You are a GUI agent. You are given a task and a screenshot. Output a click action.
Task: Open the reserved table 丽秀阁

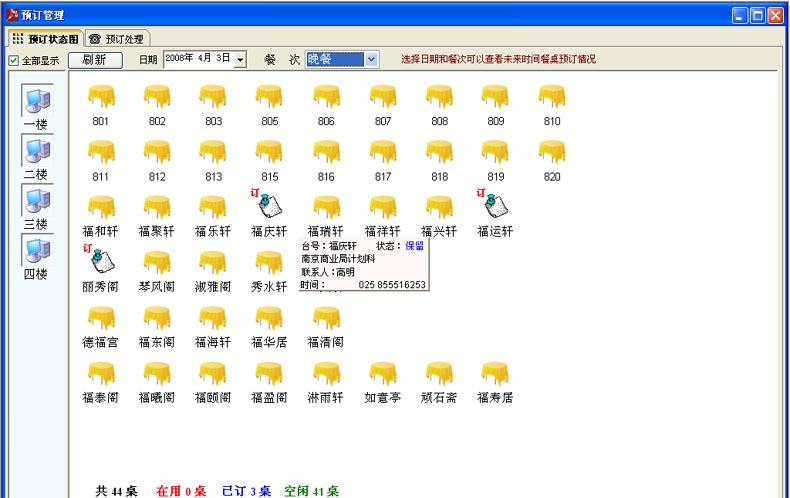coord(100,261)
